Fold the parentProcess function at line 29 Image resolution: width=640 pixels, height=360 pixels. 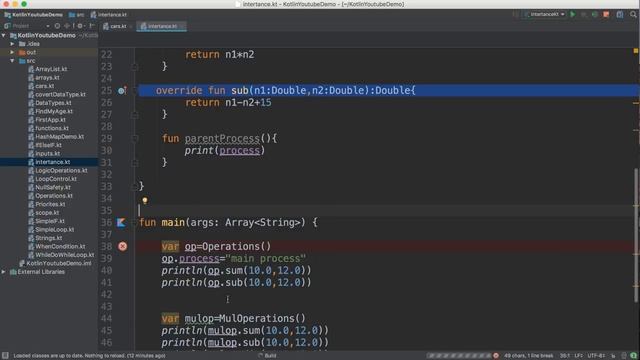click(134, 139)
